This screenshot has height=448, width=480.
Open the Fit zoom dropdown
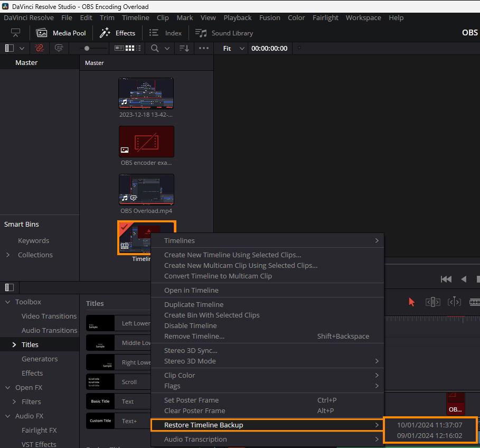tap(233, 49)
